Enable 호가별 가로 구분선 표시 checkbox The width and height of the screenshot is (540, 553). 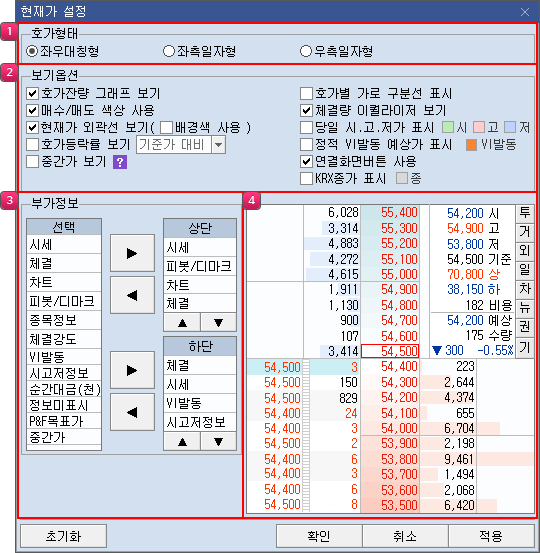[306, 94]
